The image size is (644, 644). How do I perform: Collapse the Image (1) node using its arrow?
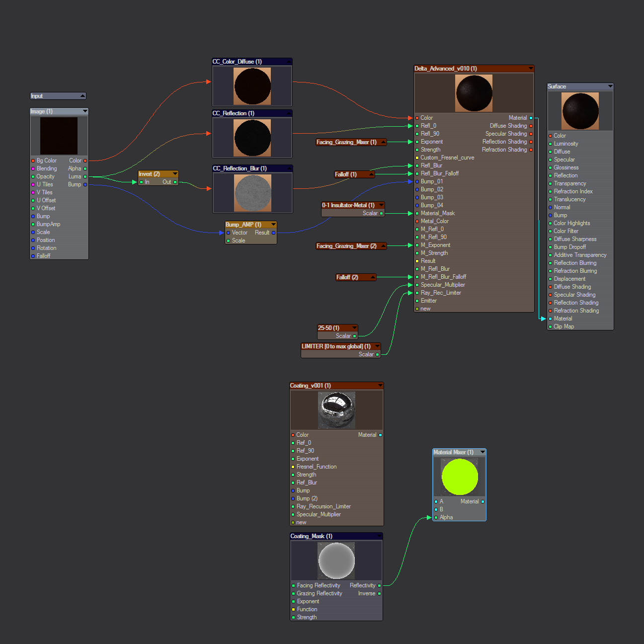(x=85, y=111)
